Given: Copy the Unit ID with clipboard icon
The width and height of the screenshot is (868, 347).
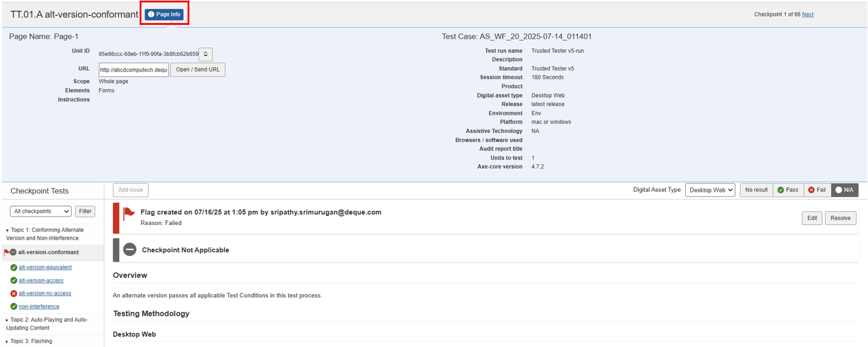Looking at the screenshot, I should point(206,54).
